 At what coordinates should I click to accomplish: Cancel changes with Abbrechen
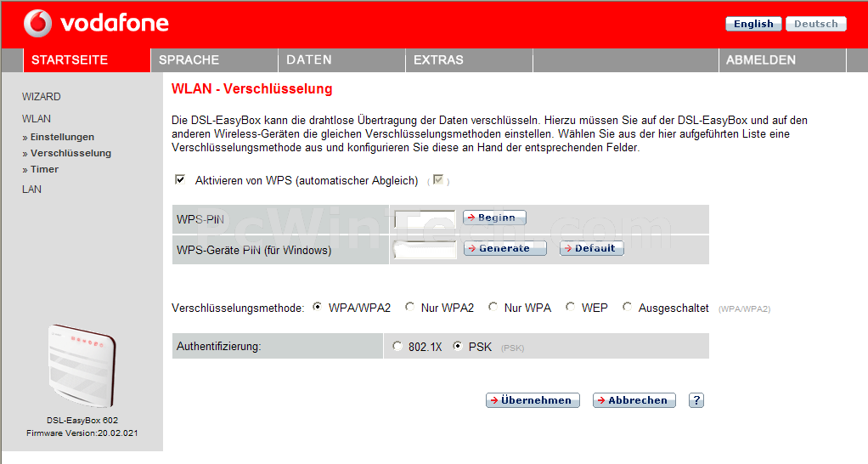pyautogui.click(x=634, y=400)
